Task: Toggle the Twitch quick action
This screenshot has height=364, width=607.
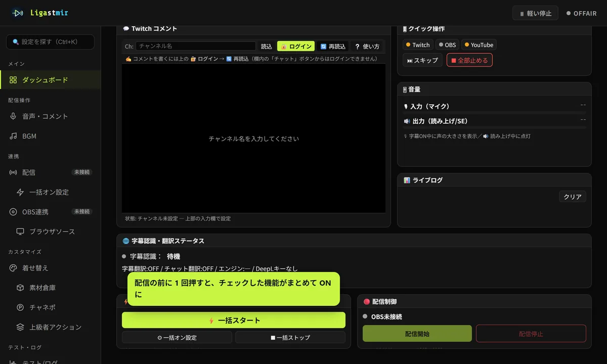Action: point(418,45)
